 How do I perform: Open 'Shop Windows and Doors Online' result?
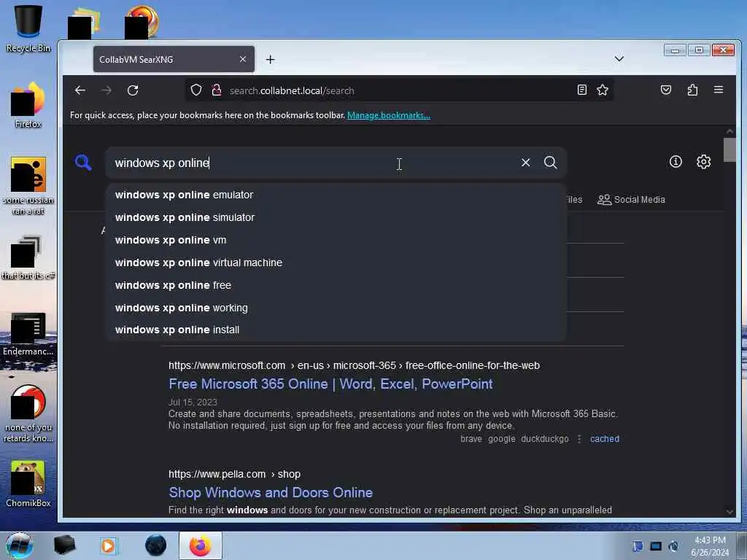point(271,492)
